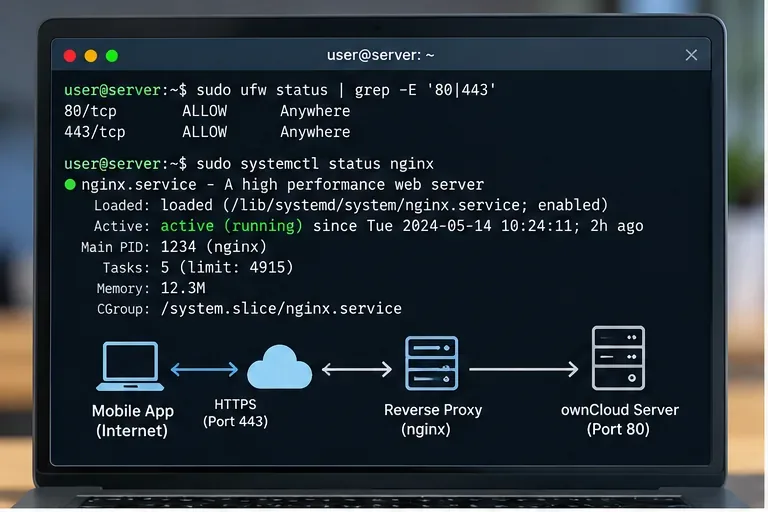Viewport: 768px width, 512px height.
Task: Click the 'Mobile App (Internet)' label
Action: pos(132,421)
